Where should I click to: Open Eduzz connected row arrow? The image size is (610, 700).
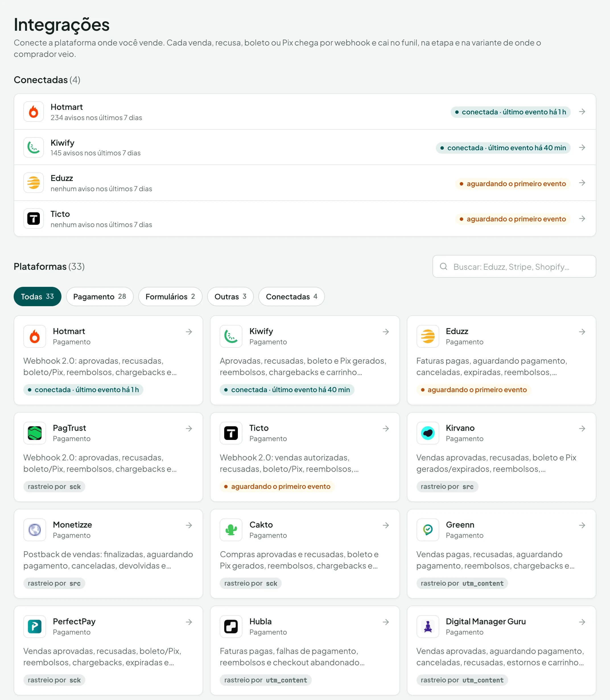click(582, 183)
